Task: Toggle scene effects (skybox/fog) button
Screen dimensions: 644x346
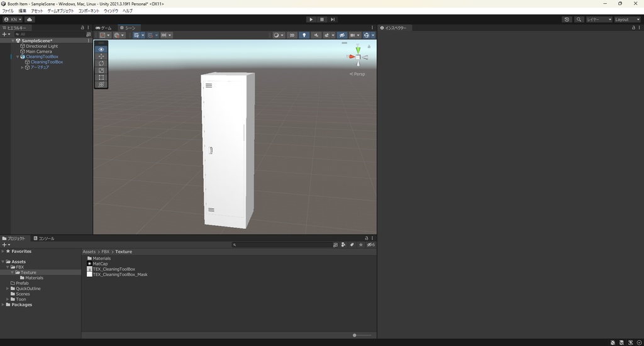Action: tap(326, 35)
